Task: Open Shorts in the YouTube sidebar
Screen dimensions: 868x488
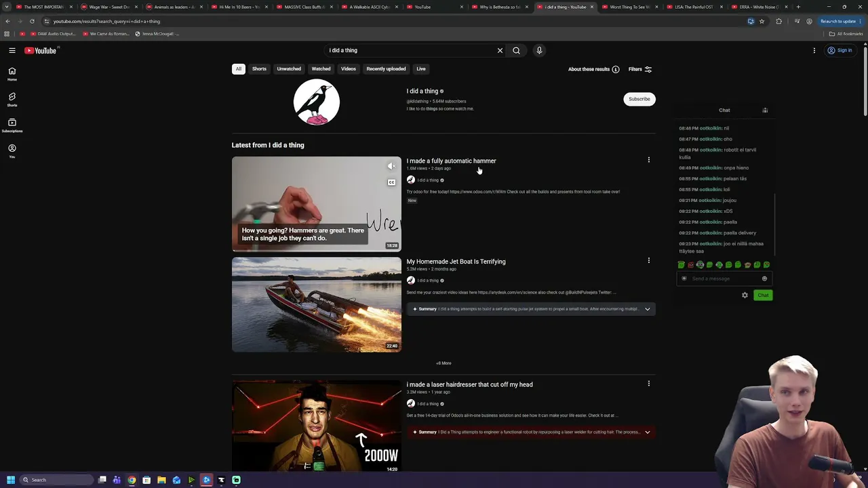Action: pyautogui.click(x=12, y=100)
